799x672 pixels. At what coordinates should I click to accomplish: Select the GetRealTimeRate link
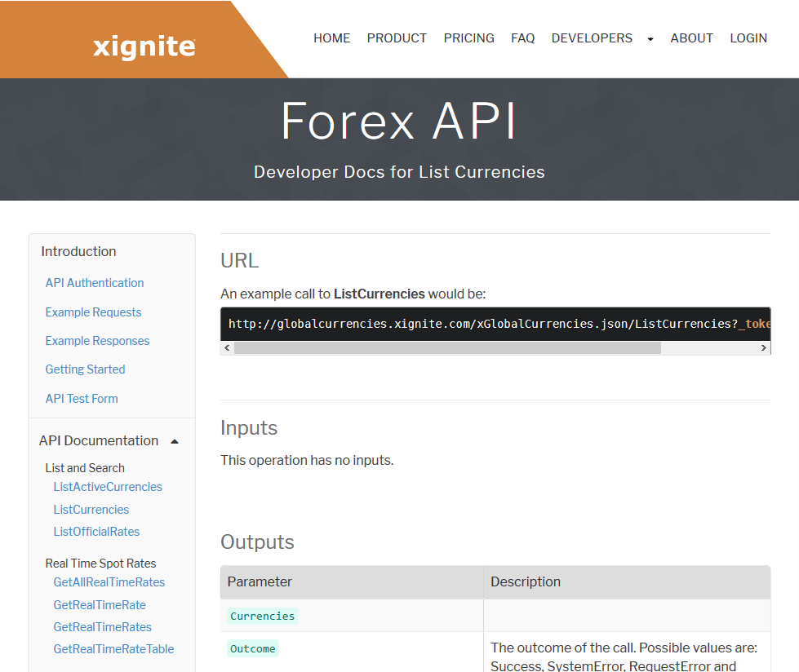tap(100, 605)
